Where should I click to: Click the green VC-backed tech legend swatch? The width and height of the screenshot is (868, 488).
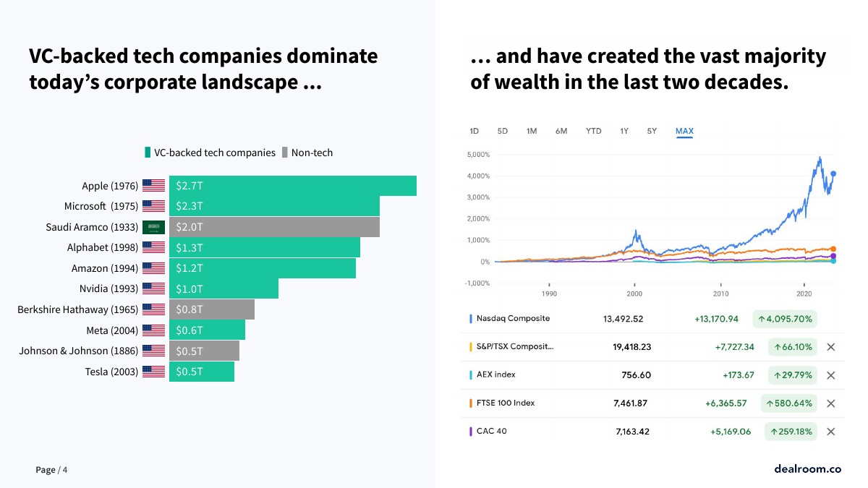(x=148, y=153)
